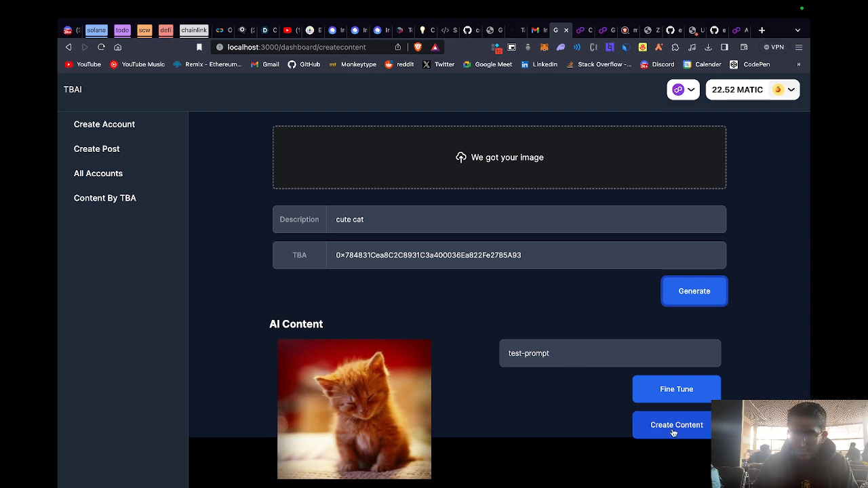
Task: Open the Monkeytype bookmark
Action: (x=353, y=64)
